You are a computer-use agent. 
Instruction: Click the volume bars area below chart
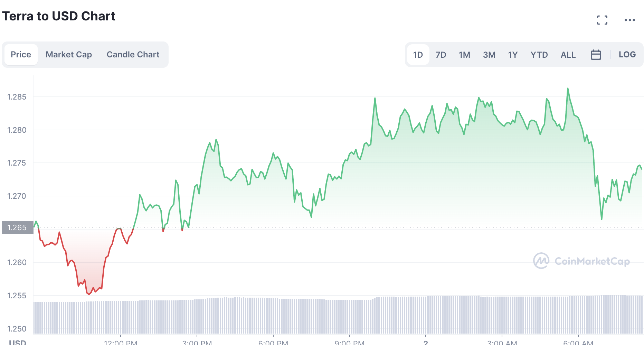[338, 315]
